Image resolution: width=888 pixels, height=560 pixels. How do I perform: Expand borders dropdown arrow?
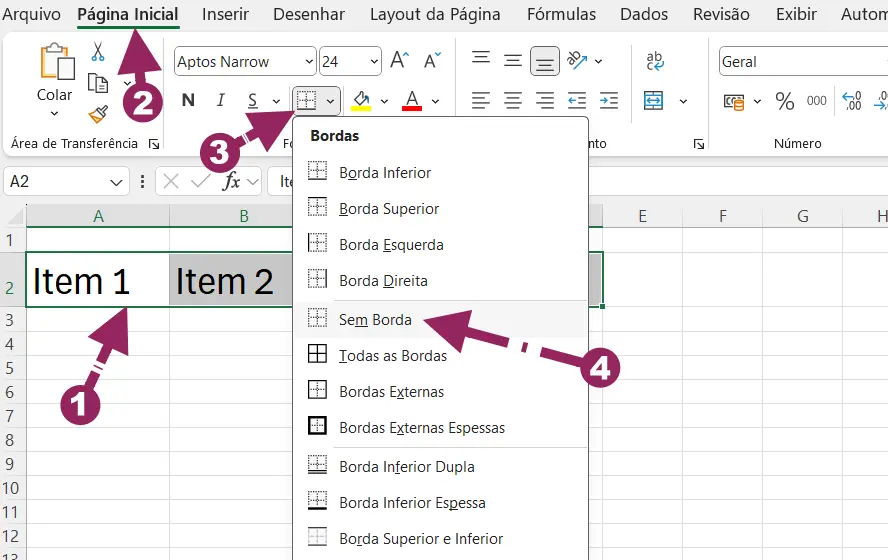coord(330,101)
